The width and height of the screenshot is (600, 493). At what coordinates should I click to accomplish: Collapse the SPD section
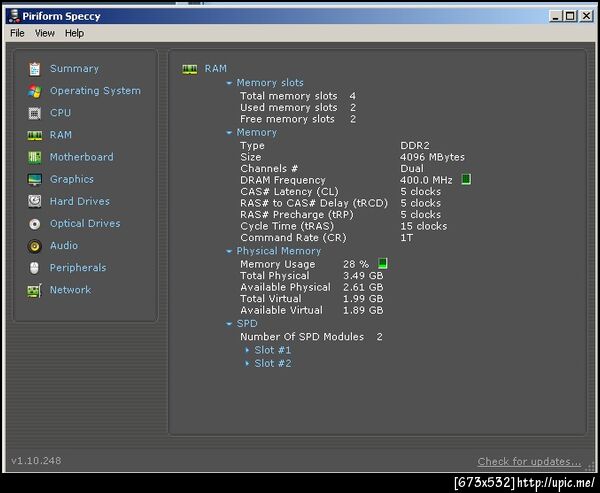(229, 324)
